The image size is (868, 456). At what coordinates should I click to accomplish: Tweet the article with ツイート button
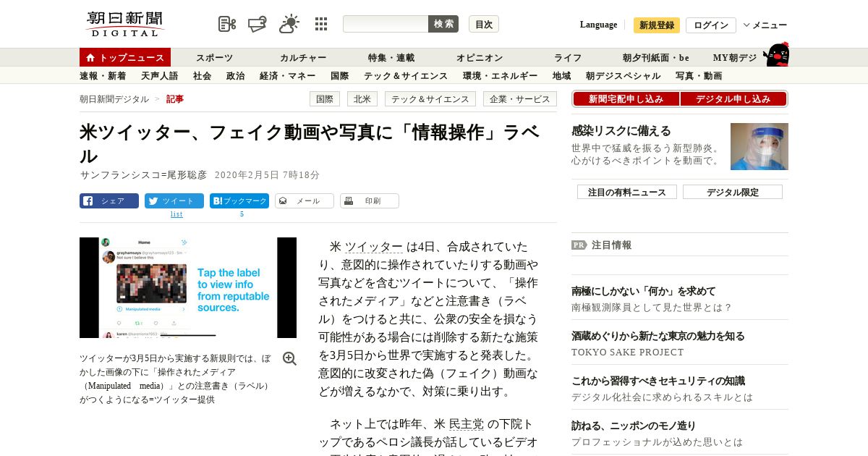[174, 201]
